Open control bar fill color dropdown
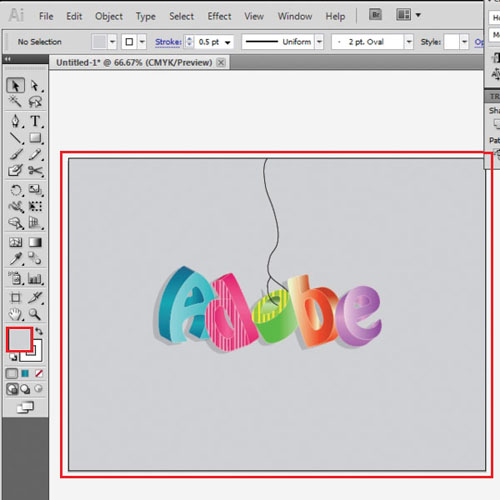The image size is (500, 500). point(112,42)
